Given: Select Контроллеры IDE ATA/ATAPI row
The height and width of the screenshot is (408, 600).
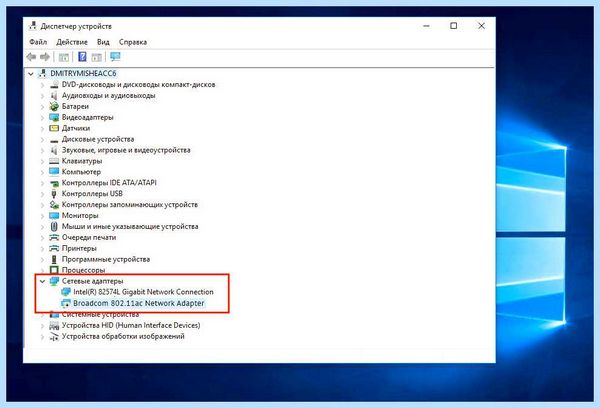Looking at the screenshot, I should pyautogui.click(x=109, y=183).
